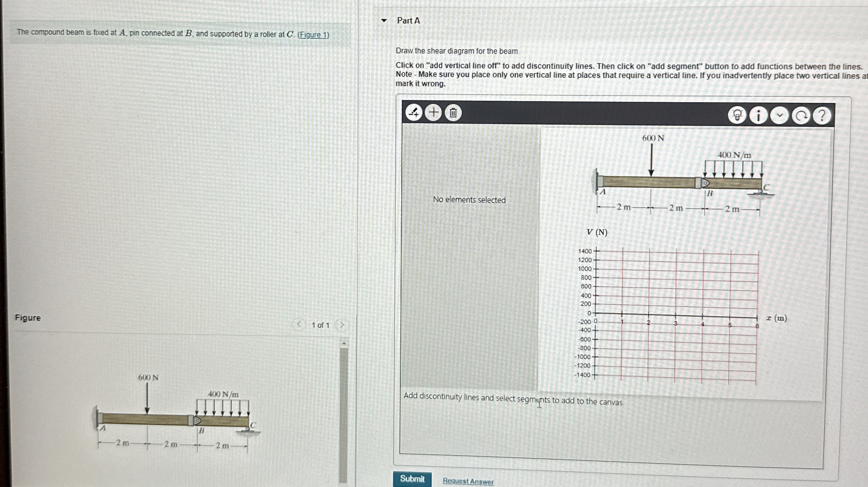The image size is (868, 487).
Task: Click the reset circular arrow icon
Action: tap(801, 116)
